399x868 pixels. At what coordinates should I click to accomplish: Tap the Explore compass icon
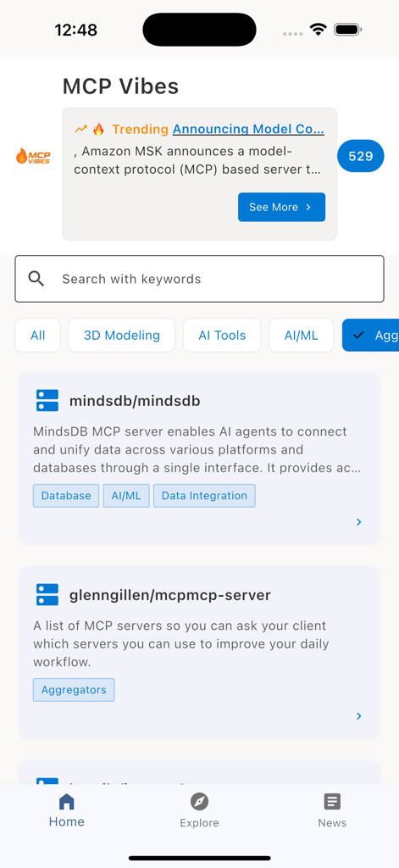click(199, 801)
